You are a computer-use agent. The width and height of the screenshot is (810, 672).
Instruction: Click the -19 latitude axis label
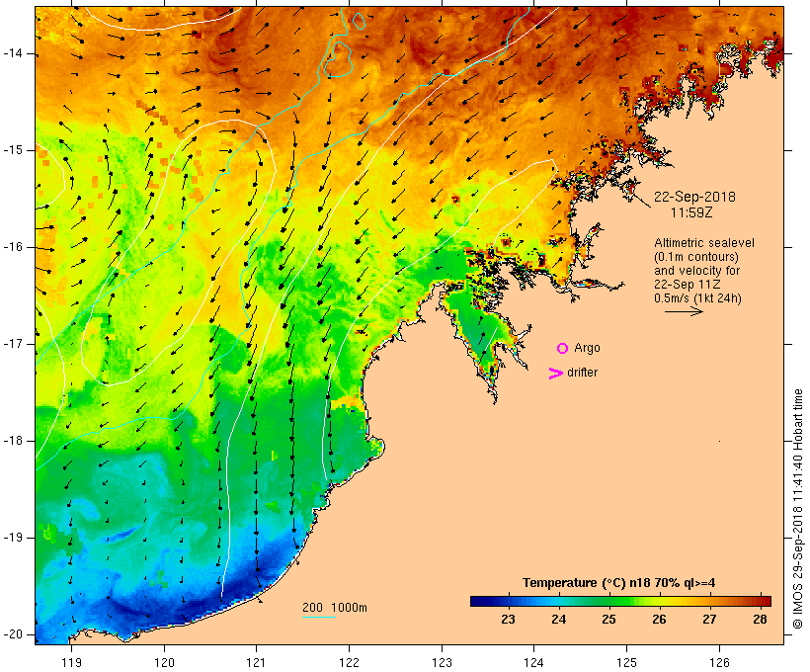pyautogui.click(x=12, y=538)
